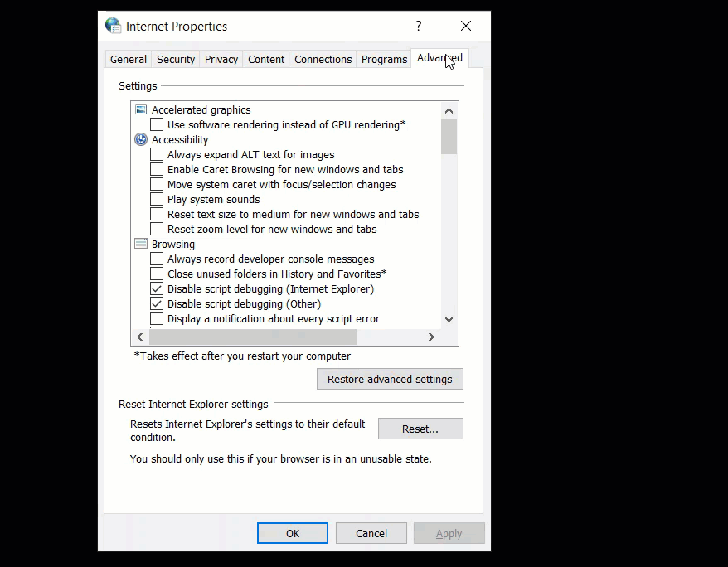Screen dimensions: 728x567
Task: Uncheck Disable script debugging (Internet Explorer)
Action: [156, 288]
